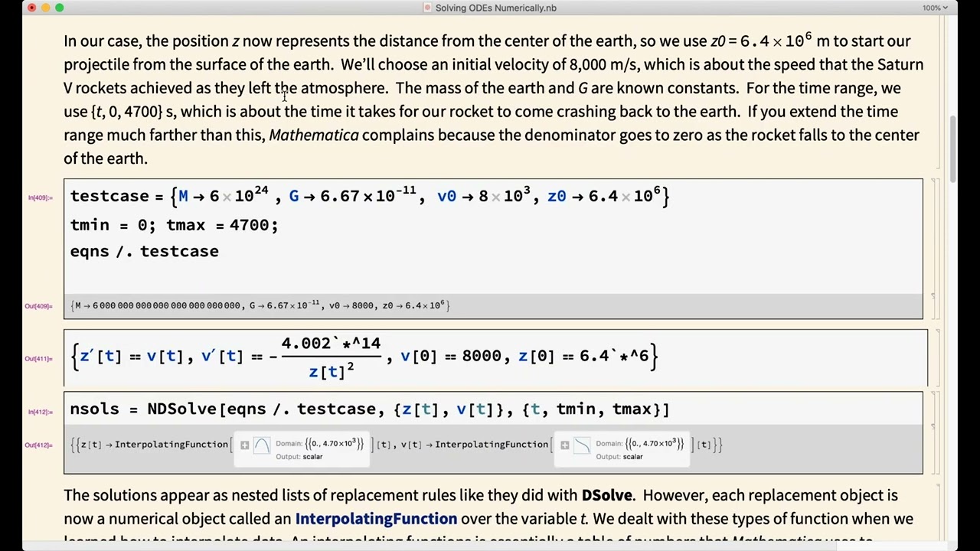
Task: Expand the z[t] InterpolatingFunction plus icon
Action: [244, 445]
